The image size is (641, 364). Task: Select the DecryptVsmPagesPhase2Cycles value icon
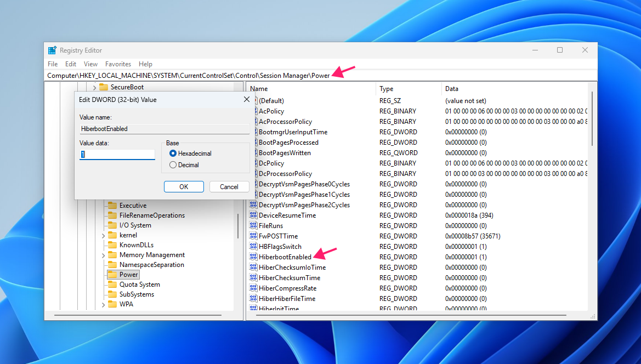[x=253, y=204]
